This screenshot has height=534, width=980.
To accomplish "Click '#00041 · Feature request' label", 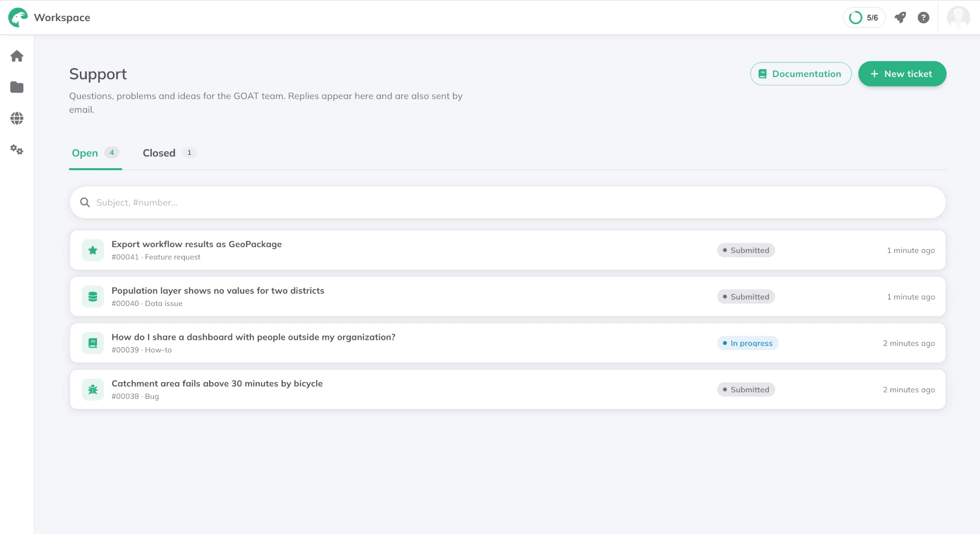I will (156, 257).
